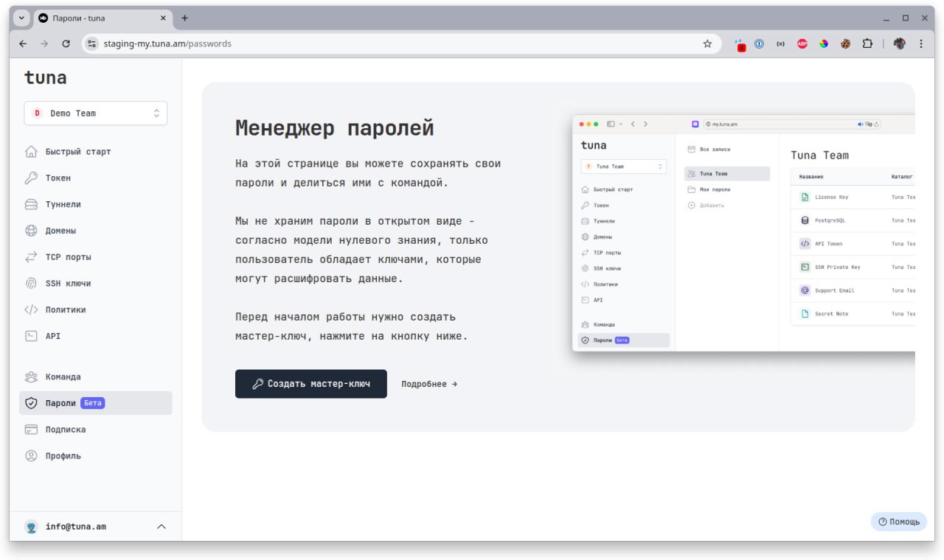Screen dimensions: 944x560
Task: Open the ABP ad blocker extension
Action: pyautogui.click(x=802, y=43)
